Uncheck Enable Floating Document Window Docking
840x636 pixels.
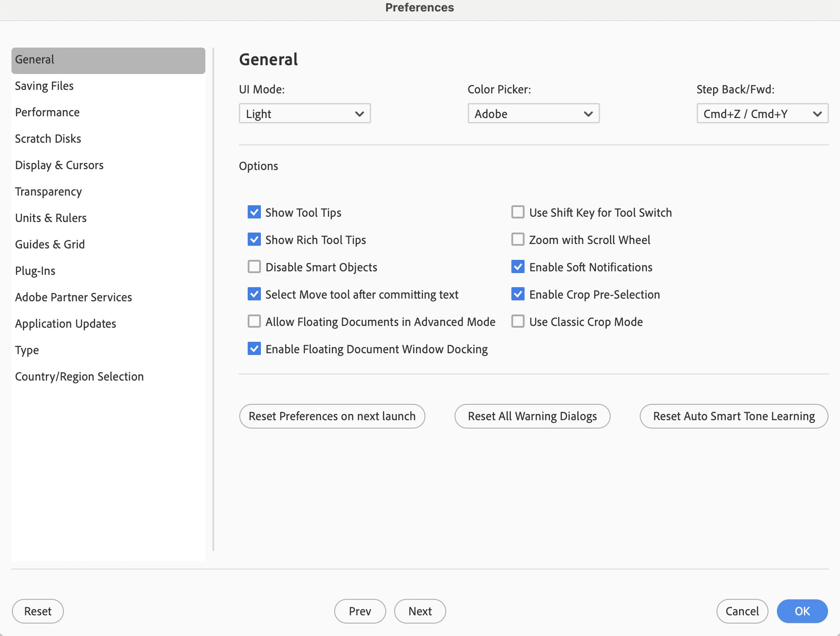[x=254, y=348]
